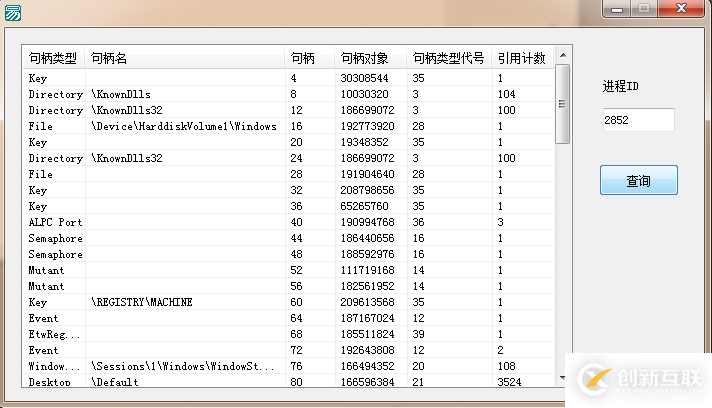Click scrollbar up arrow

pyautogui.click(x=563, y=55)
